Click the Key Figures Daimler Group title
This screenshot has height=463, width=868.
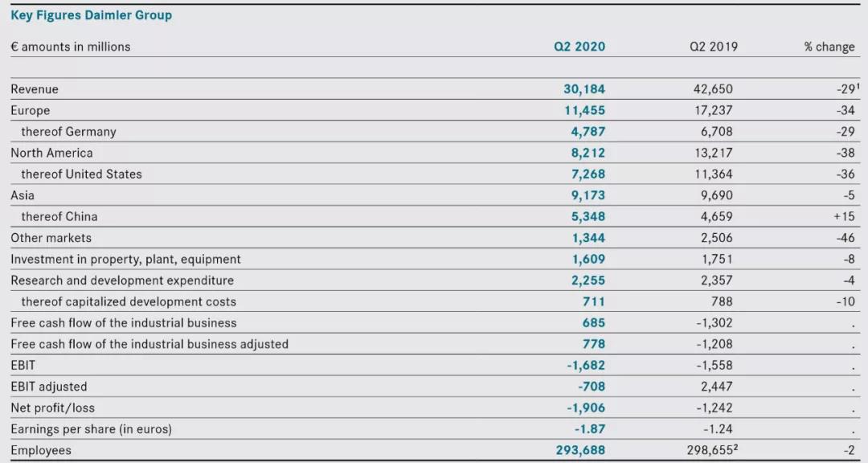click(91, 15)
